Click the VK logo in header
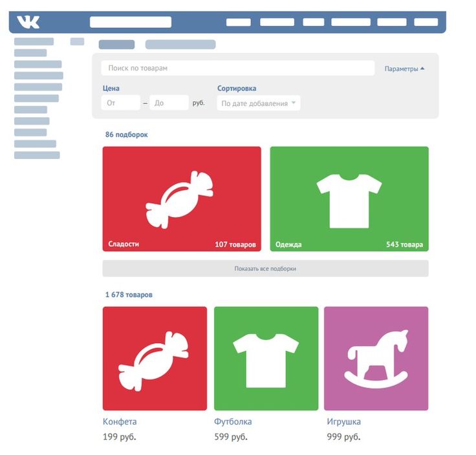This screenshot has height=455, width=476. pos(28,22)
